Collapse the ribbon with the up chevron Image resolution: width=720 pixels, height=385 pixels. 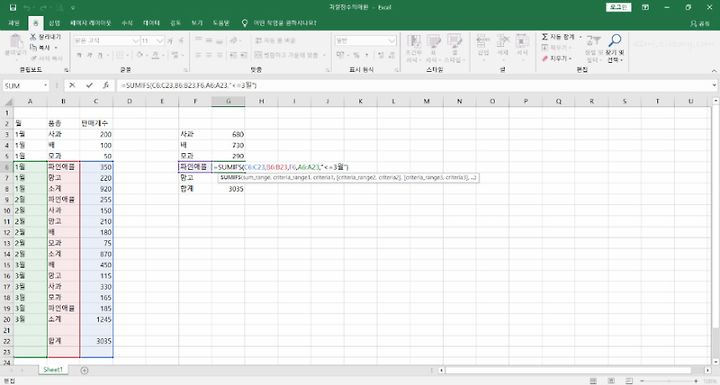point(714,71)
